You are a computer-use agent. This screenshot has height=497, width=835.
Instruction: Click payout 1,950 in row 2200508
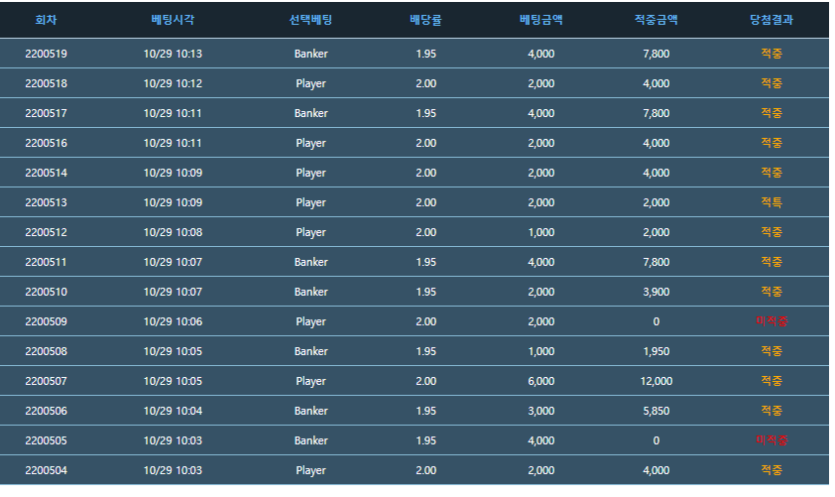656,352
